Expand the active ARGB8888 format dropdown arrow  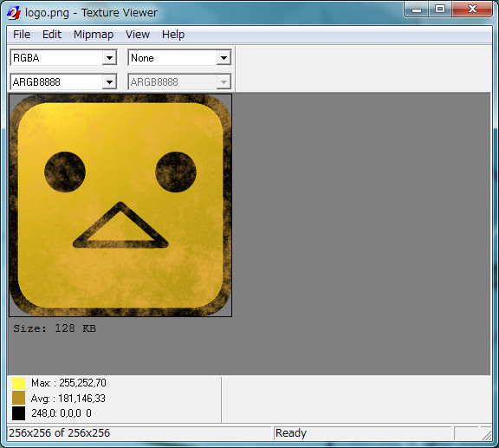tap(109, 82)
